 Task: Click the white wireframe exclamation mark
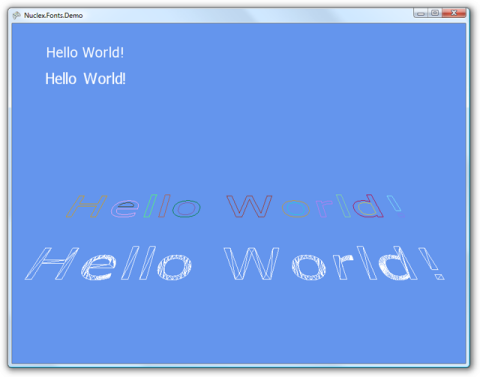click(432, 263)
